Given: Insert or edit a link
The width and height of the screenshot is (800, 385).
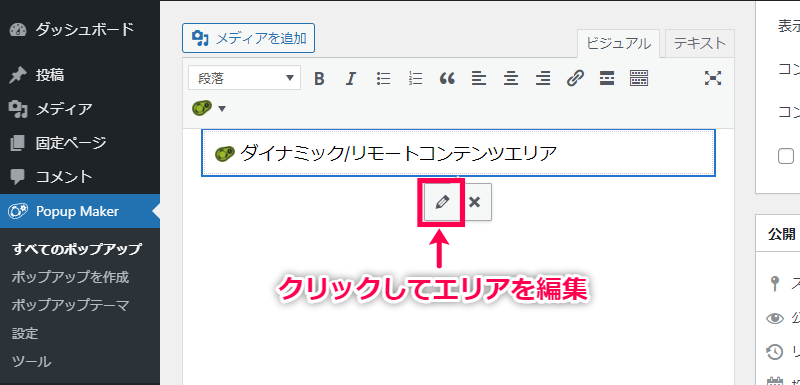Looking at the screenshot, I should click(x=575, y=79).
